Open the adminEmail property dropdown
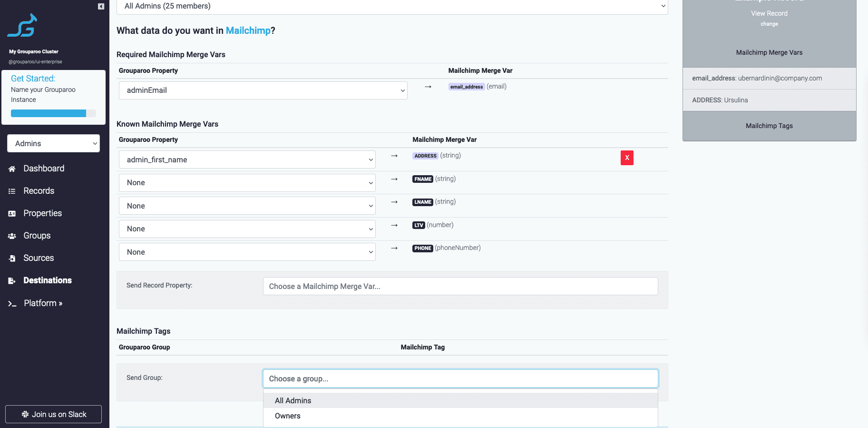Screen dimensions: 868x428 (263, 90)
